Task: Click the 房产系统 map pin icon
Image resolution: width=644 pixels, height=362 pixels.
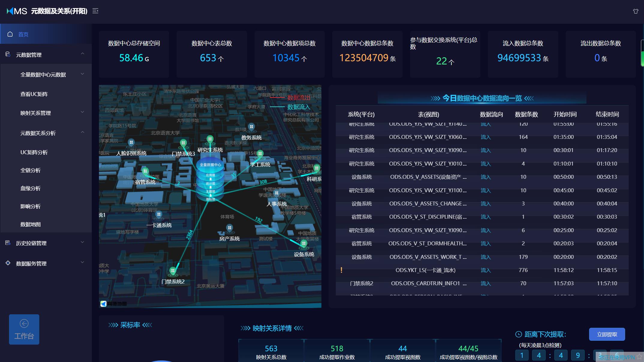Action: pyautogui.click(x=229, y=228)
